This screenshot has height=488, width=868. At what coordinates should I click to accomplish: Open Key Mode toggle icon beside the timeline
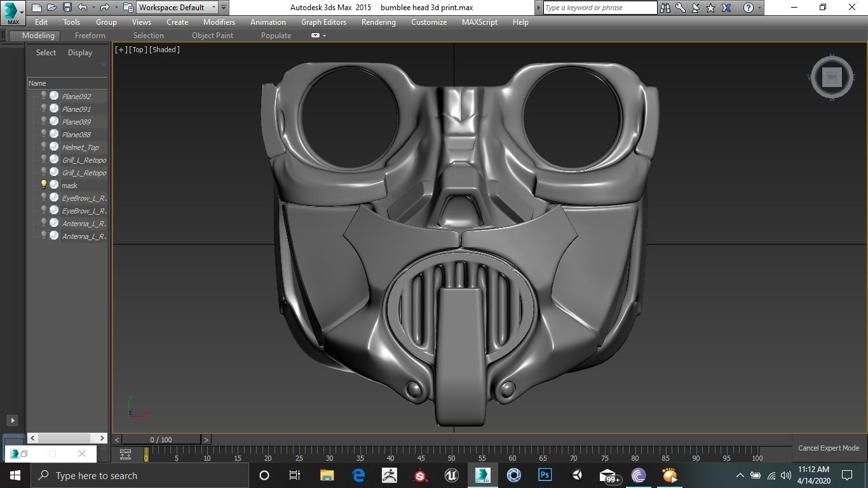coord(125,454)
